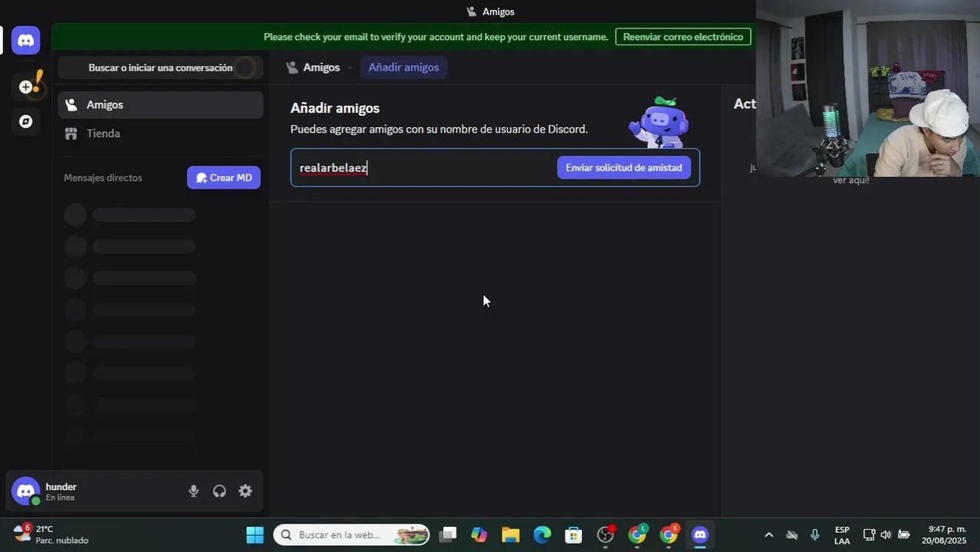Image resolution: width=980 pixels, height=552 pixels.
Task: Open Chrome with red profile badge
Action: 669,535
